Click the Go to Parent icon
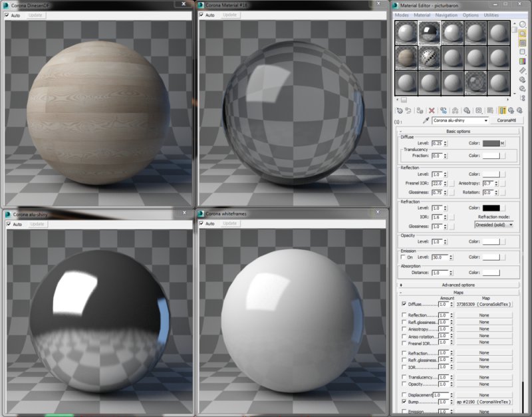This screenshot has height=417, width=532. 511,110
